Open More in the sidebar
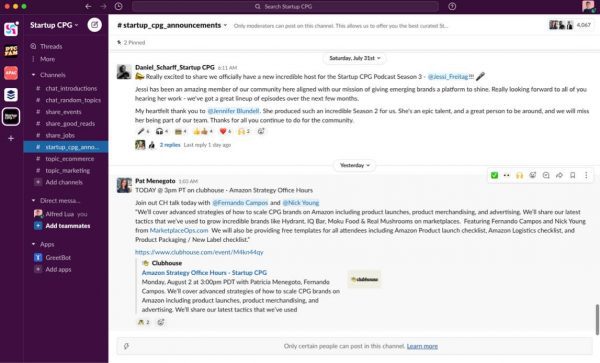 click(47, 59)
